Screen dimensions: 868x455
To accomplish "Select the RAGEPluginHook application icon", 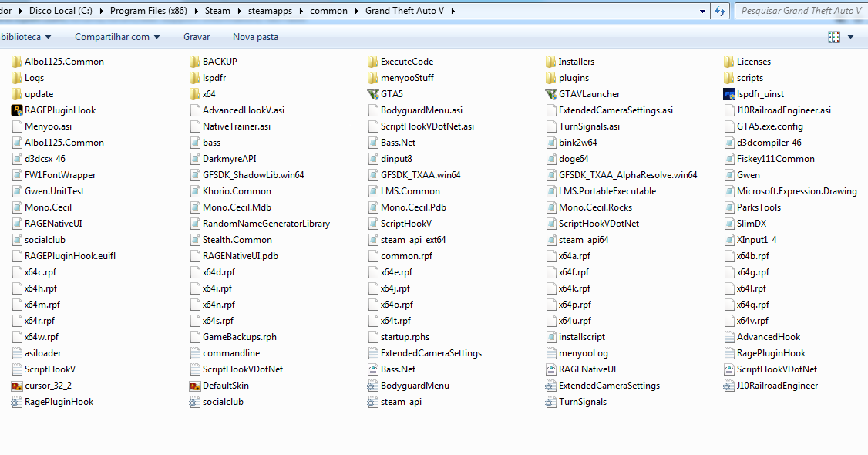I will (17, 110).
